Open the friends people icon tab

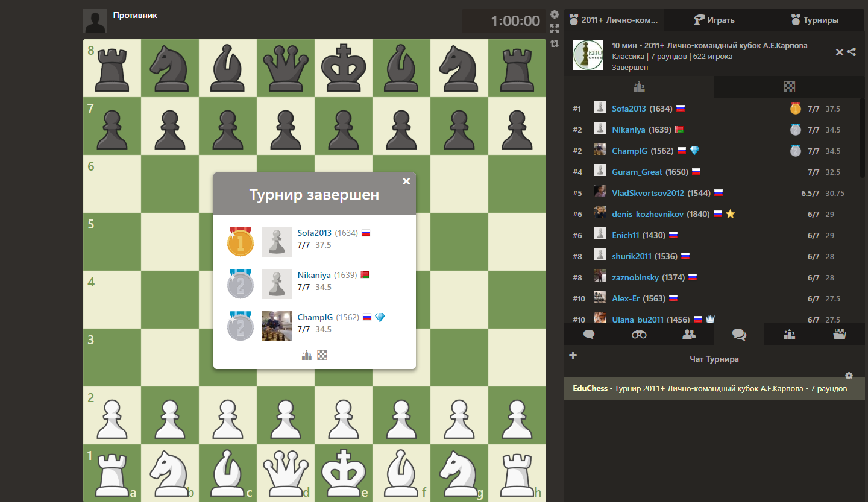tap(689, 334)
